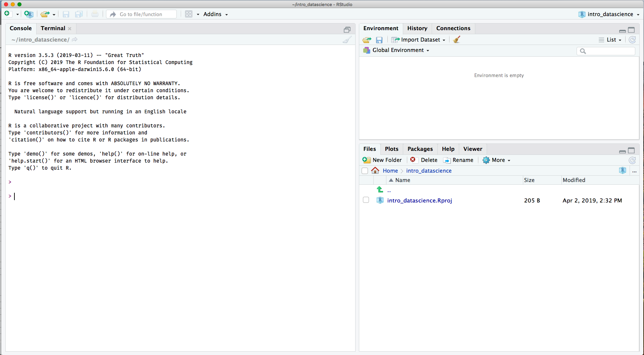The image size is (644, 355).
Task: Focus the Go to file/function field
Action: pos(142,14)
